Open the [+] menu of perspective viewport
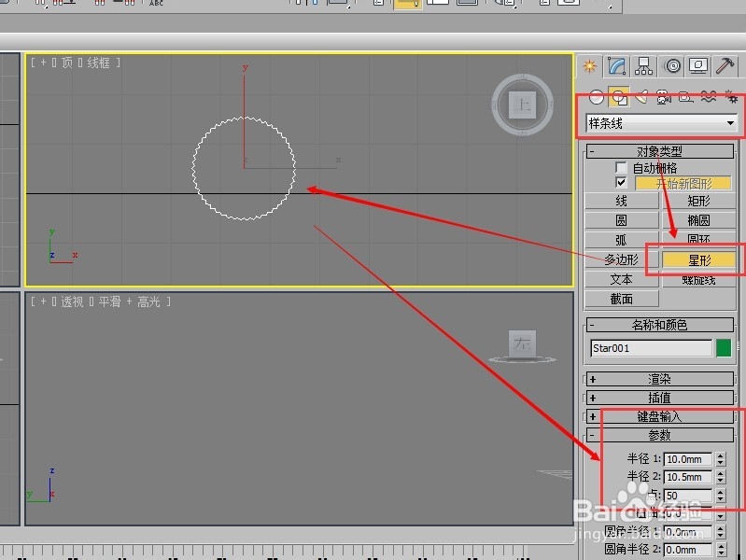 43,301
